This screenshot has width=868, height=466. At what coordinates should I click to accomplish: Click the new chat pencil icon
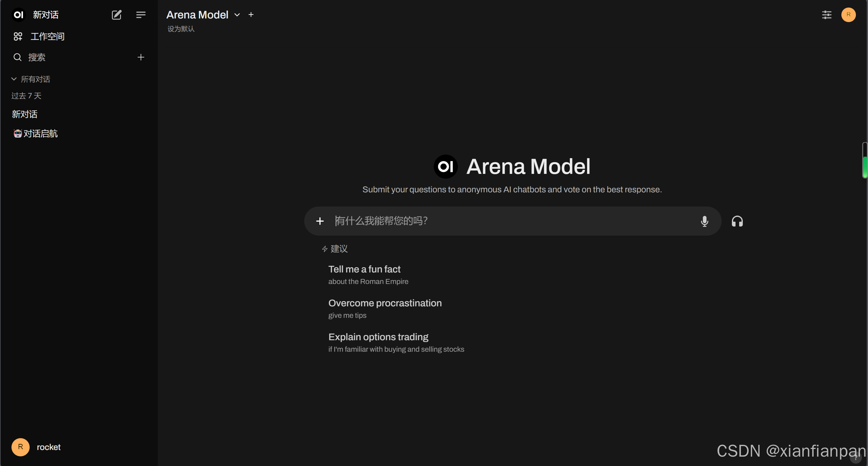tap(116, 15)
